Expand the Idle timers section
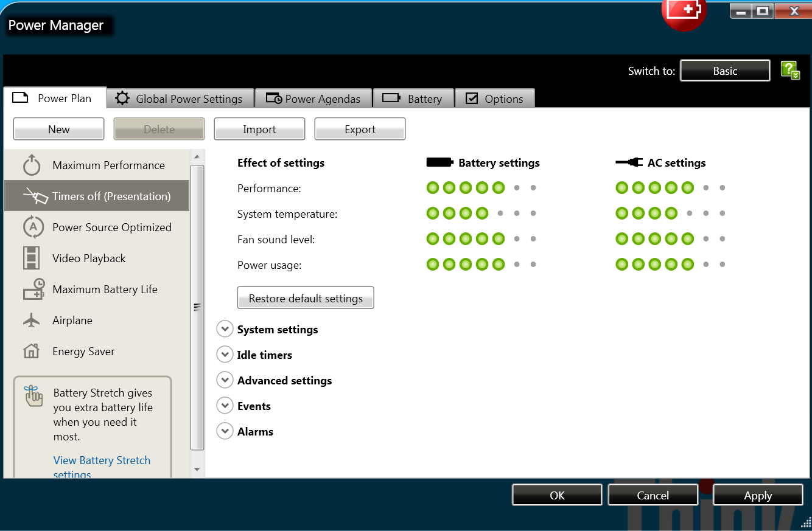The width and height of the screenshot is (812, 531). (x=225, y=355)
